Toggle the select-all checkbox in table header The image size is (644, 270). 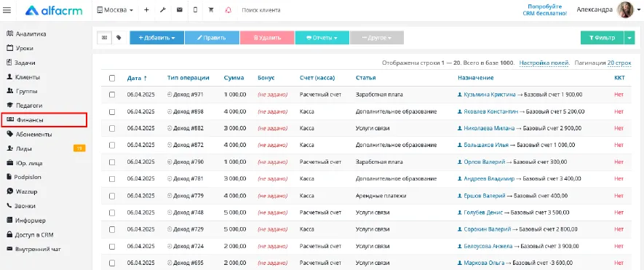click(112, 78)
